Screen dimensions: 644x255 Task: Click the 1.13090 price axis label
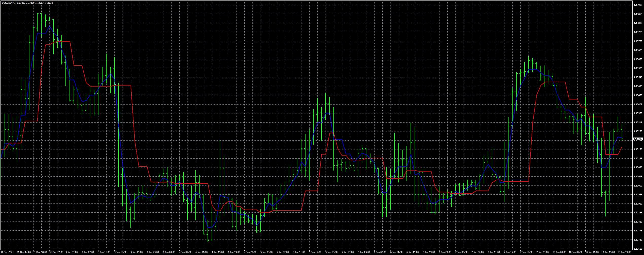tap(638, 167)
